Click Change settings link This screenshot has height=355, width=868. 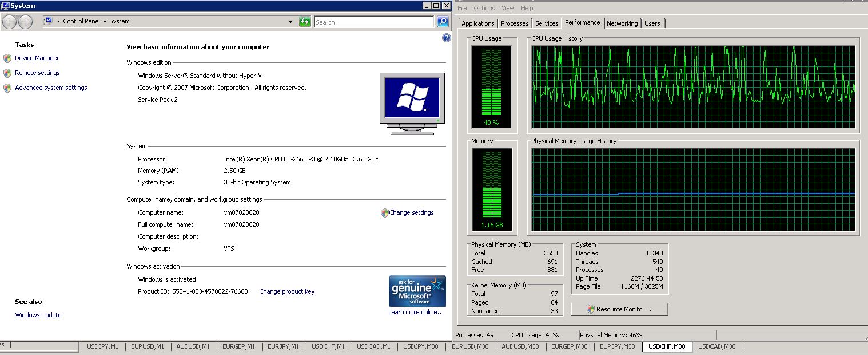(411, 212)
